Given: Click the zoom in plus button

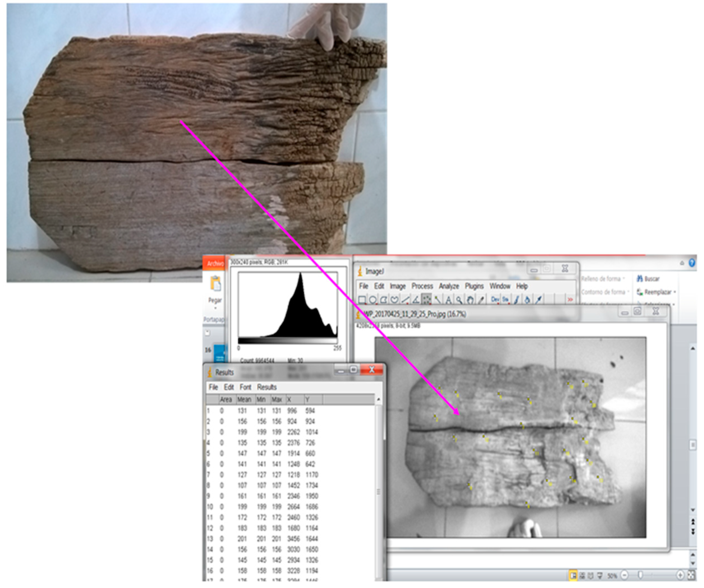Looking at the screenshot, I should (680, 575).
